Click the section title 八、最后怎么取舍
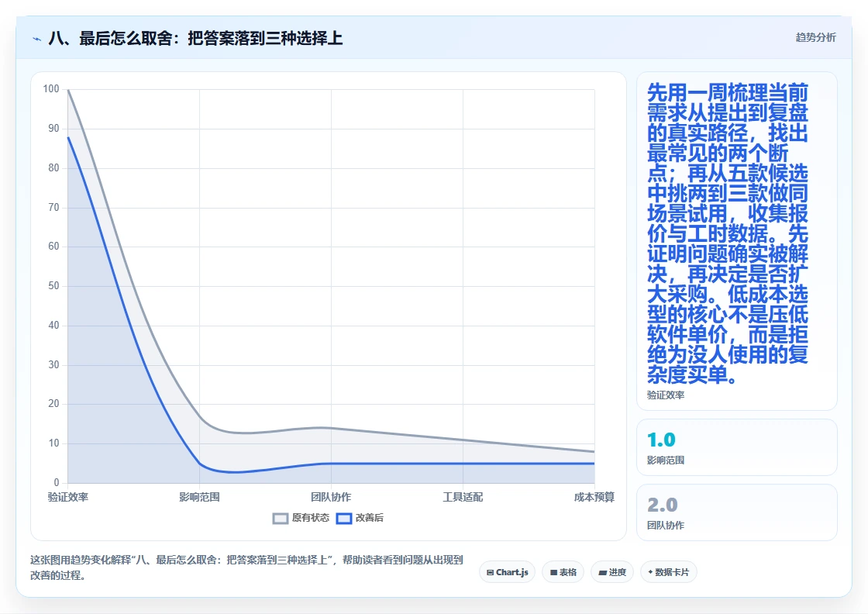The height and width of the screenshot is (614, 868). point(195,38)
